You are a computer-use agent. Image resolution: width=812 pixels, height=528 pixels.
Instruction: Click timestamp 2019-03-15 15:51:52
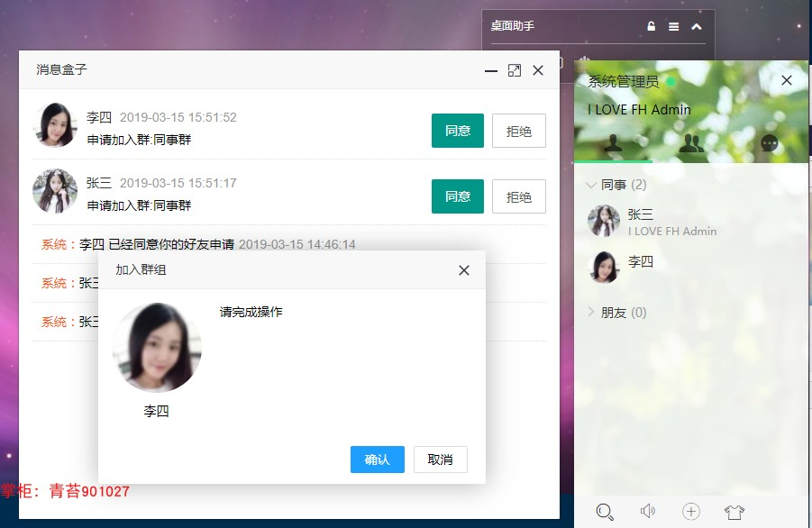pos(178,117)
